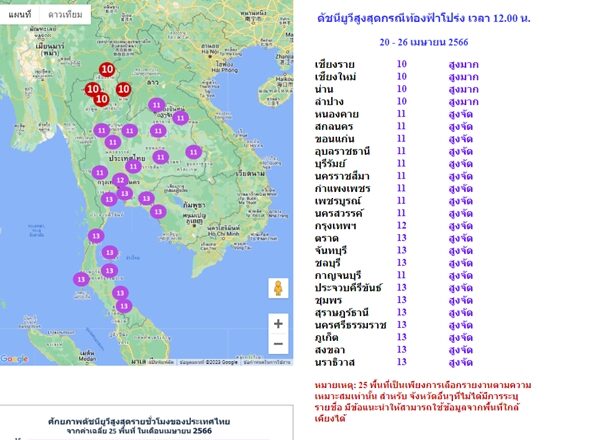Click province name ชลบุรี
The image size is (600, 440).
328,263
